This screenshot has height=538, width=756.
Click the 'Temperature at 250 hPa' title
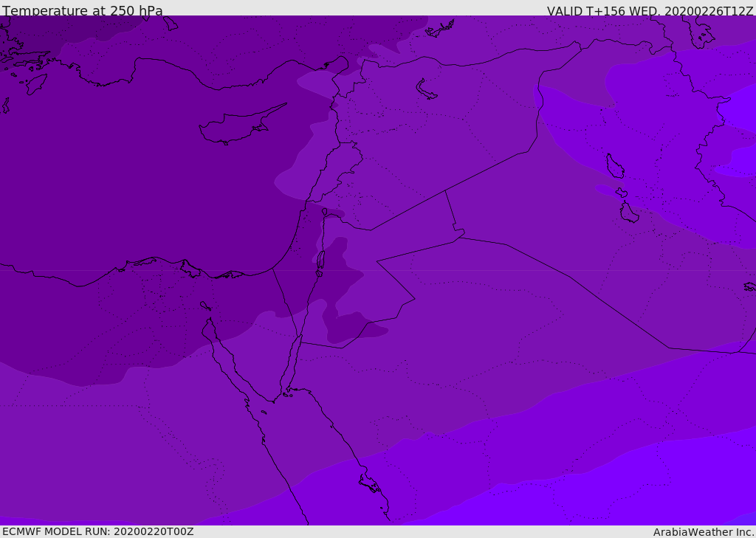click(83, 10)
